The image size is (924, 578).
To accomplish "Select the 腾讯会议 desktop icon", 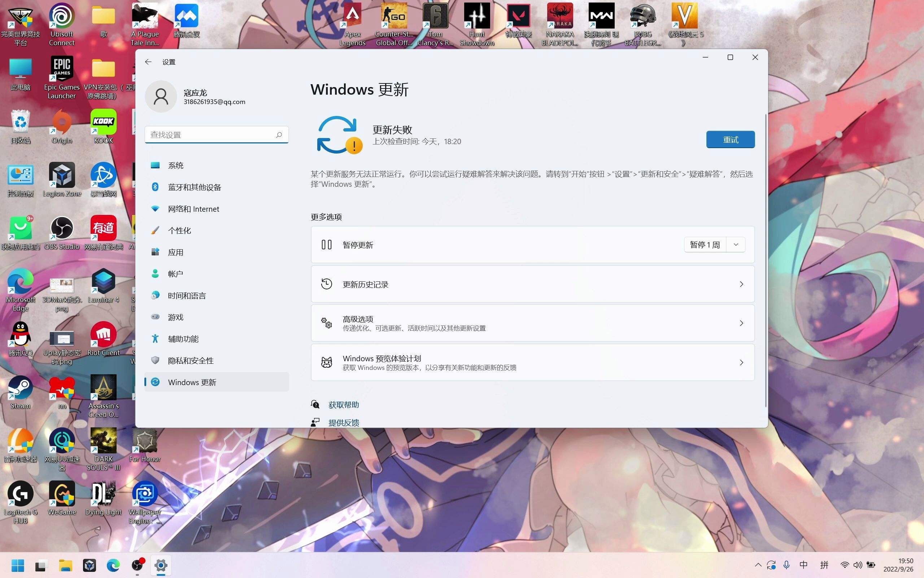I will click(x=186, y=21).
